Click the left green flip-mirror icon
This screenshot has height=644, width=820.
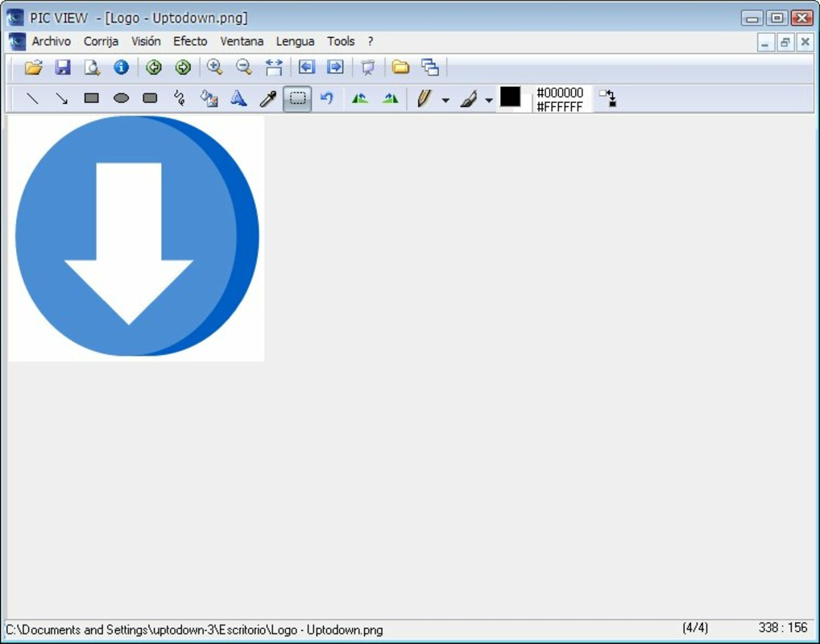360,98
